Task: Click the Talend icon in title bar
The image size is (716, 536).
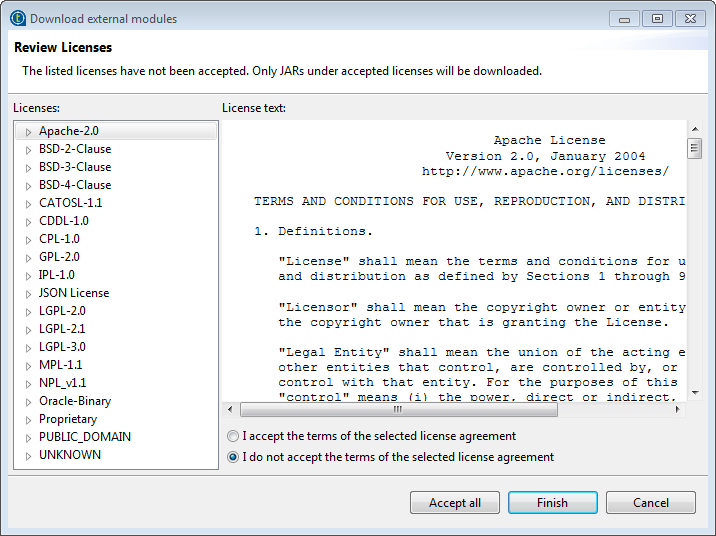Action: point(17,18)
